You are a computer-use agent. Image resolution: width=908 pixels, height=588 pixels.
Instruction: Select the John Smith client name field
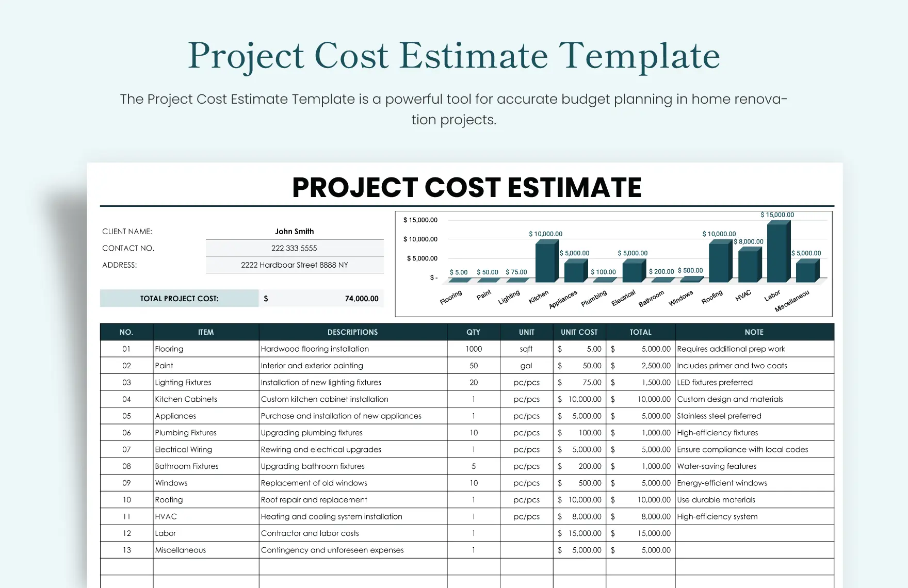tap(294, 231)
